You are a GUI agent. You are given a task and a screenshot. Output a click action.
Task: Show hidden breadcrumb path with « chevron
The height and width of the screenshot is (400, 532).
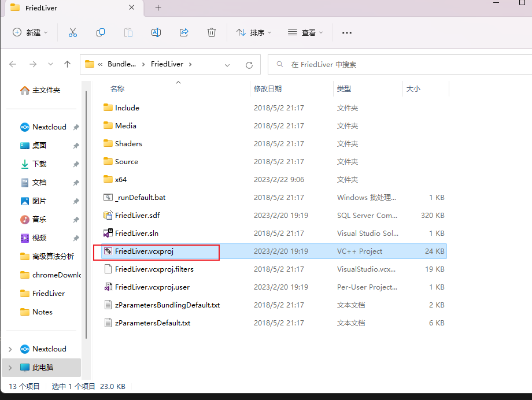click(100, 64)
